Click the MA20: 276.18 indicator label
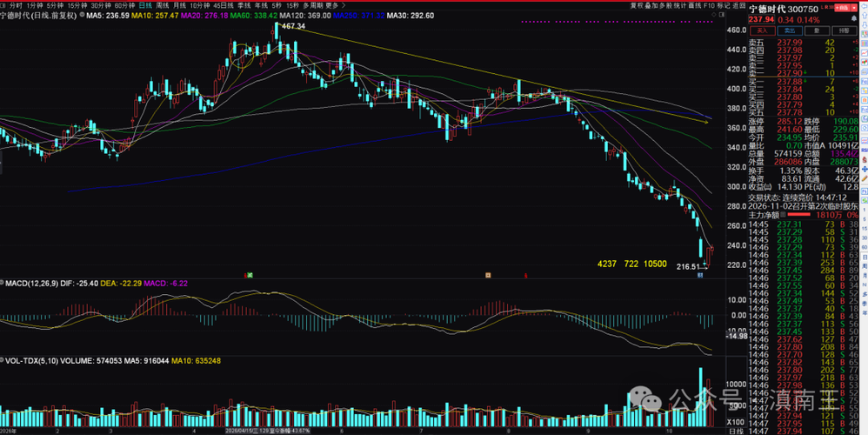The height and width of the screenshot is (435, 868). [x=204, y=16]
